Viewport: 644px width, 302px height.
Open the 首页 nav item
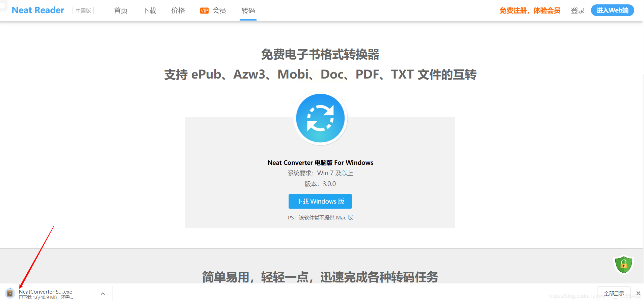(x=121, y=10)
